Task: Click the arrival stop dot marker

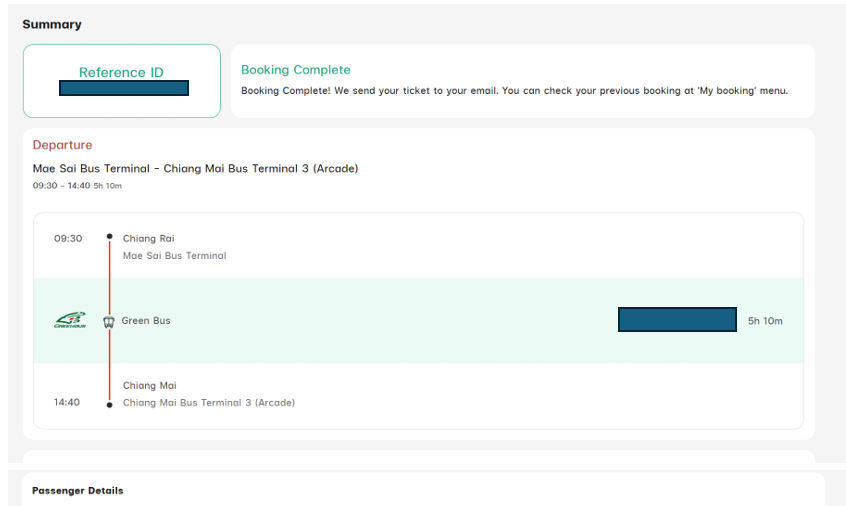Action: click(x=110, y=405)
